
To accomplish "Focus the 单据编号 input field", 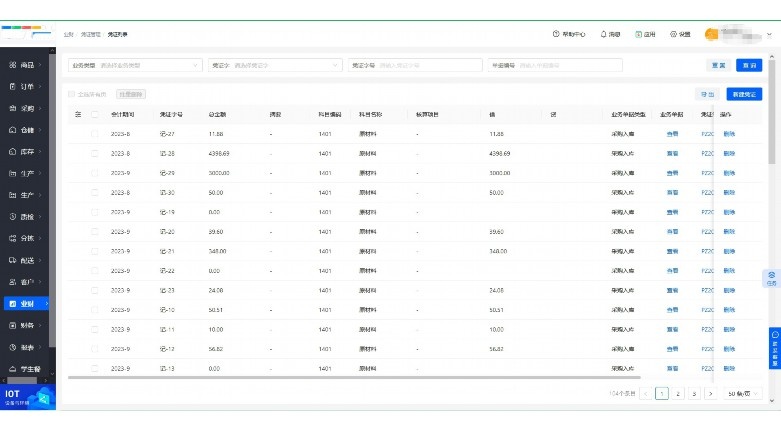I will (555, 65).
